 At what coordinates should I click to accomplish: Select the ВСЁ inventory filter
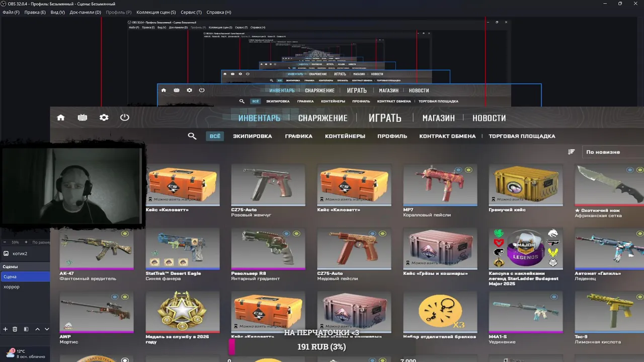(x=215, y=136)
